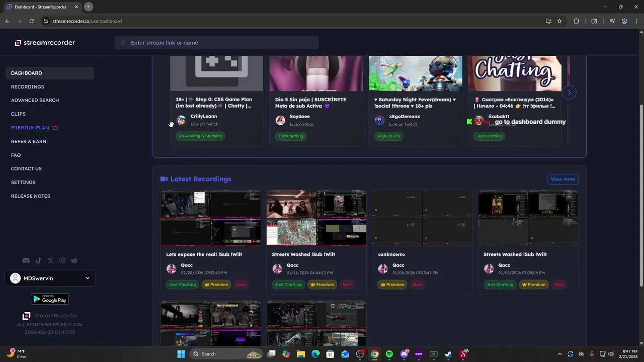Click the Windows taskbar Search box

tap(226, 354)
